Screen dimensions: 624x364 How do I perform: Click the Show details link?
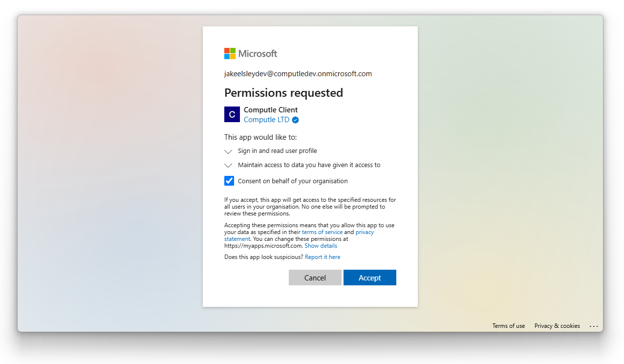click(321, 246)
